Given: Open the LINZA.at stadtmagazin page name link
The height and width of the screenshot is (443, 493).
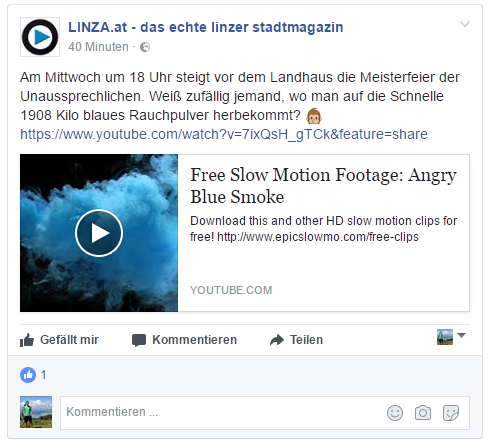Looking at the screenshot, I should (206, 27).
